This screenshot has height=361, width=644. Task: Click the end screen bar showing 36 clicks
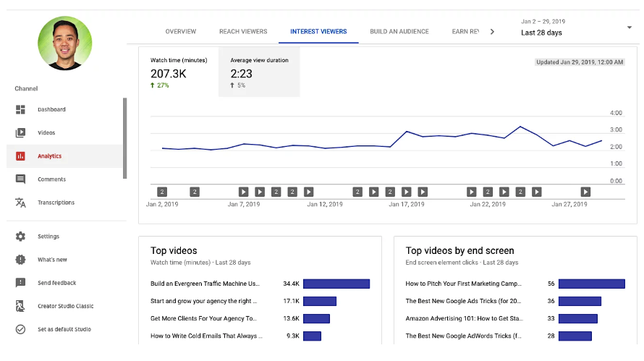click(x=580, y=301)
